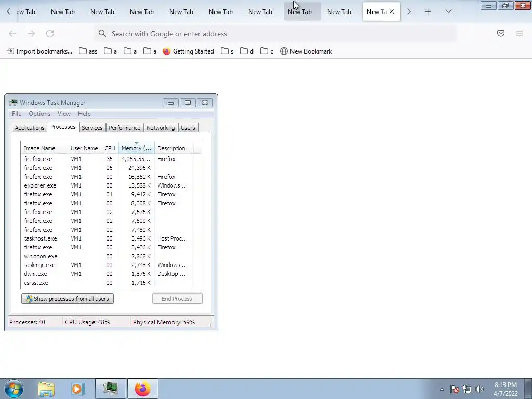Open the Getting Started bookmark
The width and height of the screenshot is (532, 399).
188,51
